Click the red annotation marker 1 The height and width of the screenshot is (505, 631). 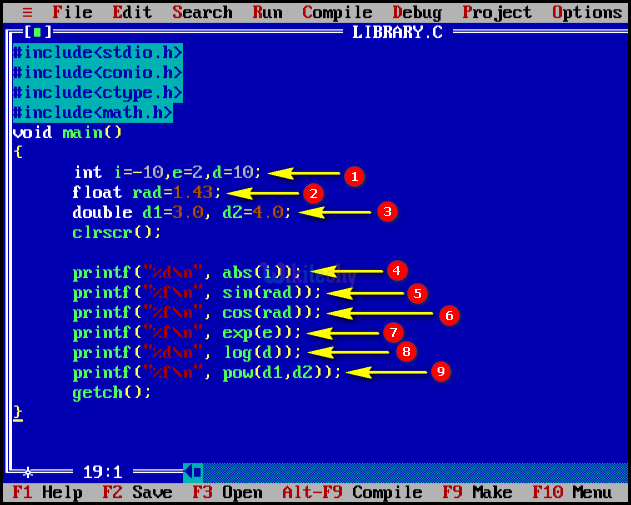click(352, 176)
